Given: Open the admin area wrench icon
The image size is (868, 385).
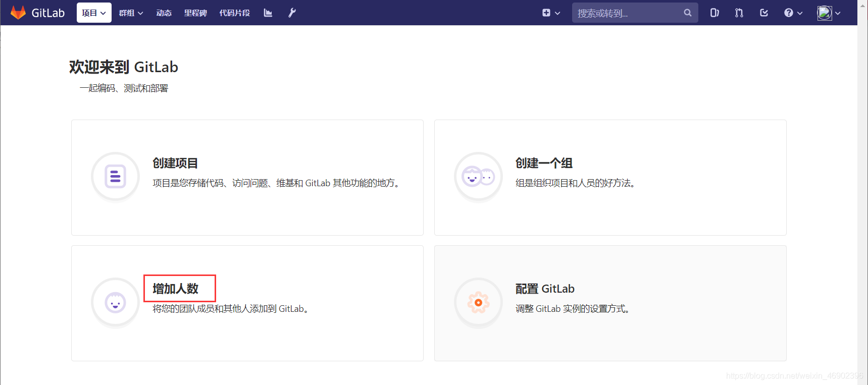Looking at the screenshot, I should click(x=292, y=13).
